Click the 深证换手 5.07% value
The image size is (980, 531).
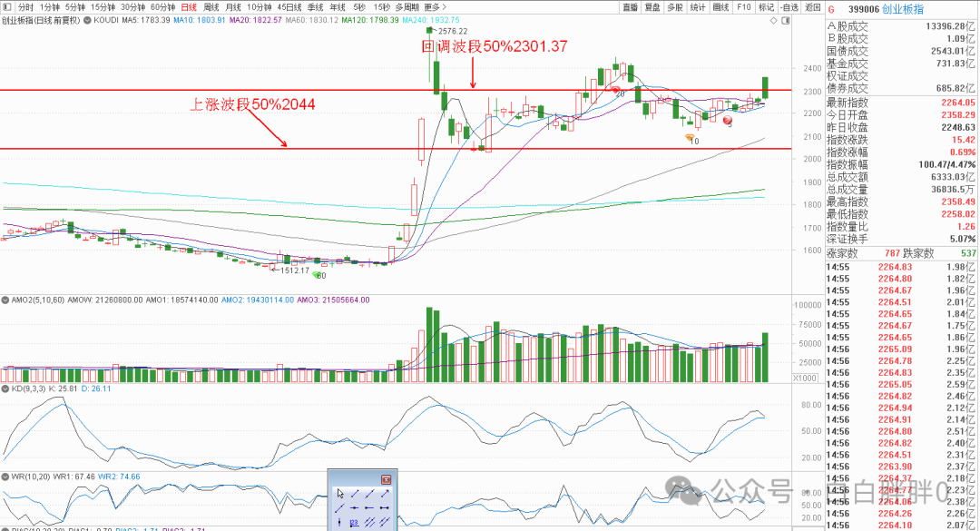pos(963,239)
